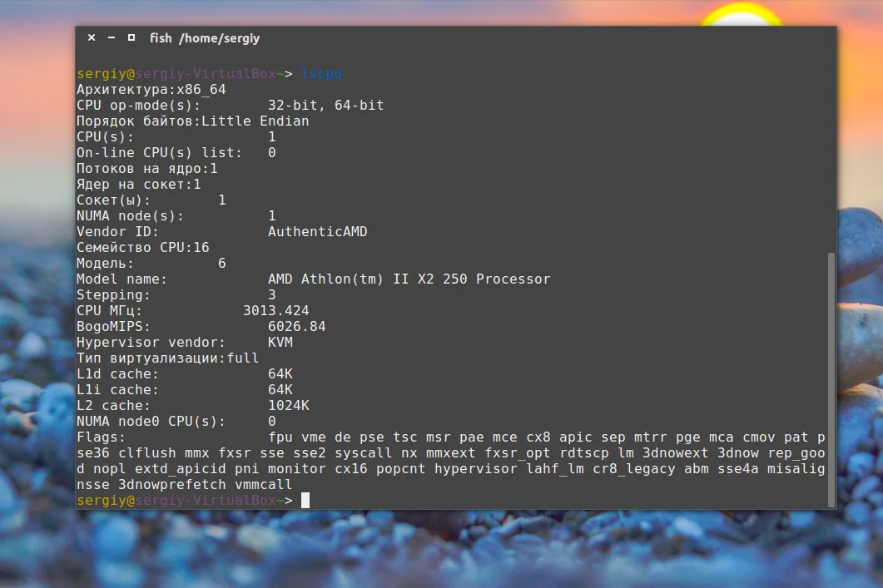Click the terminal vertical scrollbar thumb

[x=831, y=380]
